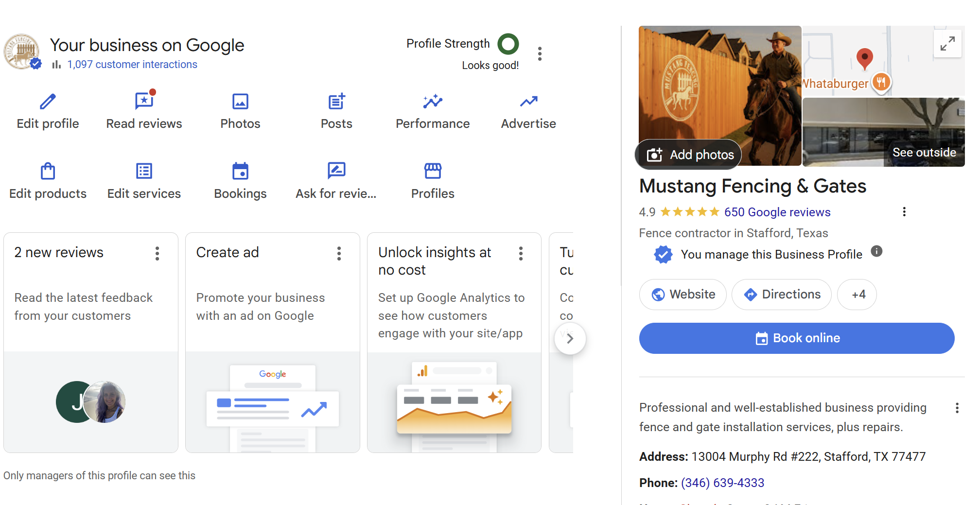Click the Book online button

click(797, 338)
